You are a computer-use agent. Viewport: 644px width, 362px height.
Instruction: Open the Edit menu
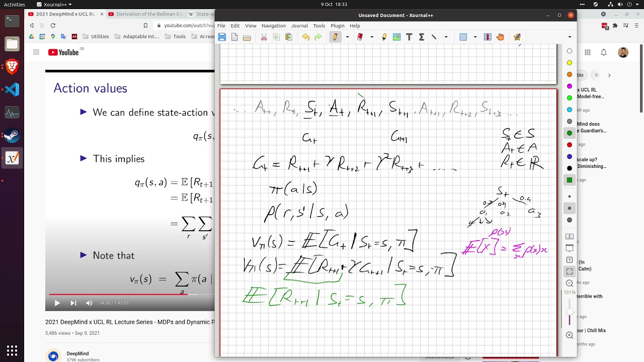pos(235,26)
